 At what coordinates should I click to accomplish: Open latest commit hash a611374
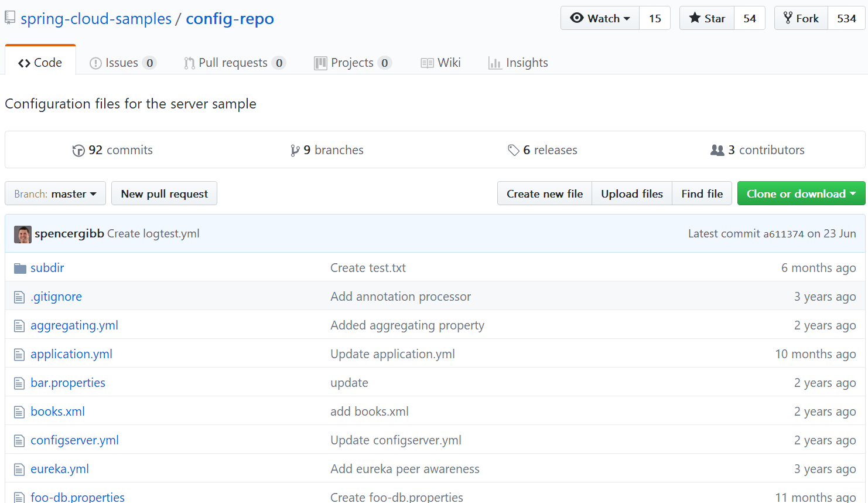783,234
